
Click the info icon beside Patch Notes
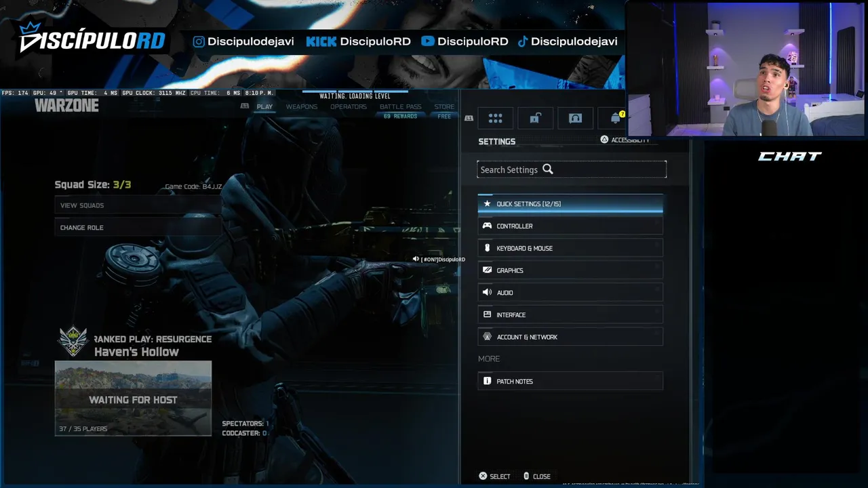click(487, 381)
